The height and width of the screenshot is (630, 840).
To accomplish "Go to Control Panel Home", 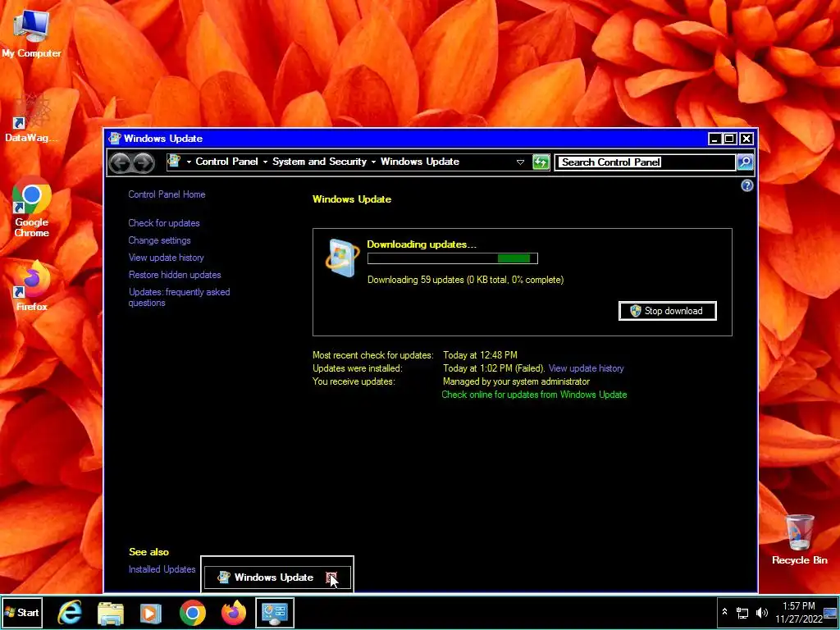I will click(x=167, y=194).
